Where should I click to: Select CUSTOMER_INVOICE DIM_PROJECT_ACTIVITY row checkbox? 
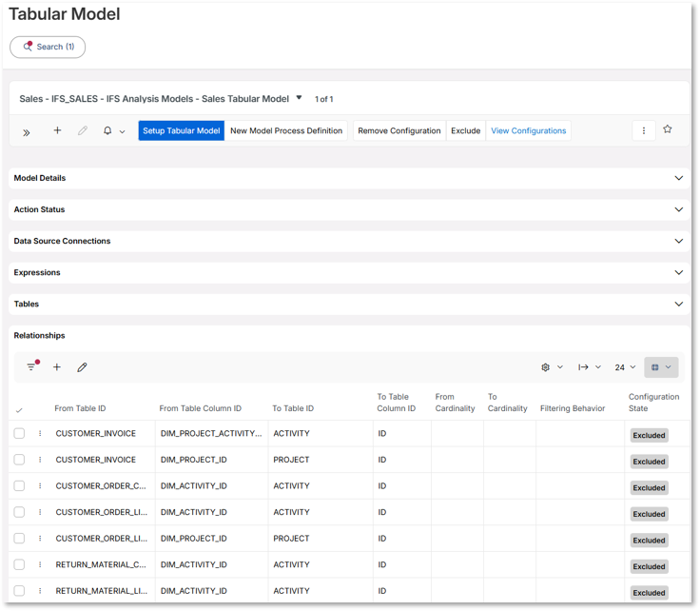coord(19,433)
